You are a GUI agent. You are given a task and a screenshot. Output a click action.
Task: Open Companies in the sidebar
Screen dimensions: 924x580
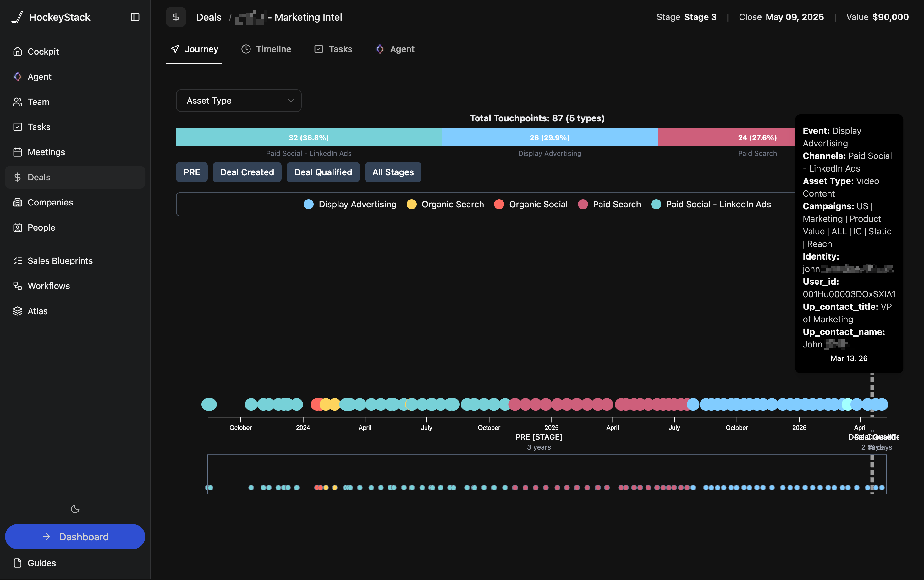point(75,202)
